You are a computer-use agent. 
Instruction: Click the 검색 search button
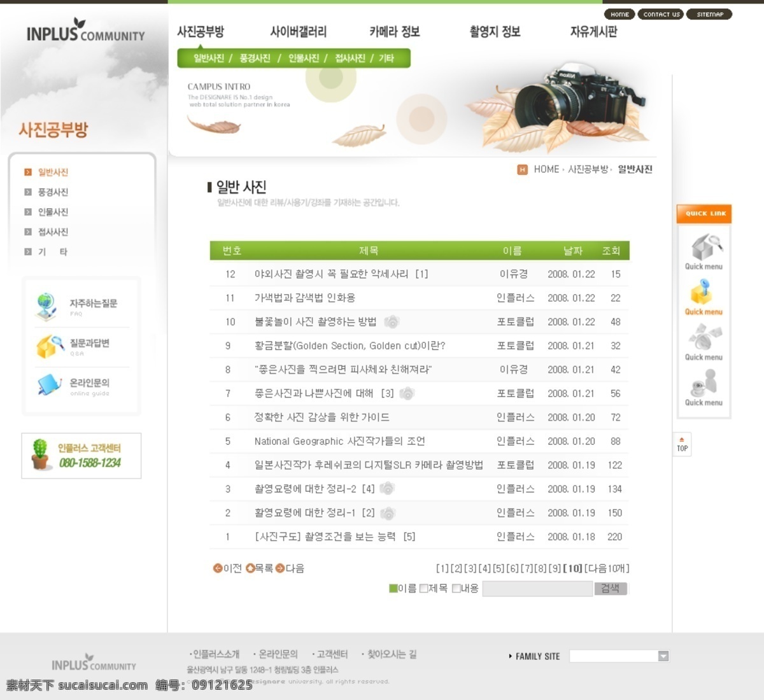click(x=611, y=589)
